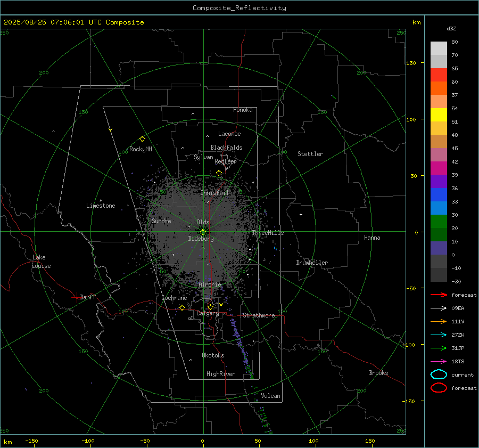Click the red forecast ellipse icon
The height and width of the screenshot is (448, 479).
coord(439,388)
